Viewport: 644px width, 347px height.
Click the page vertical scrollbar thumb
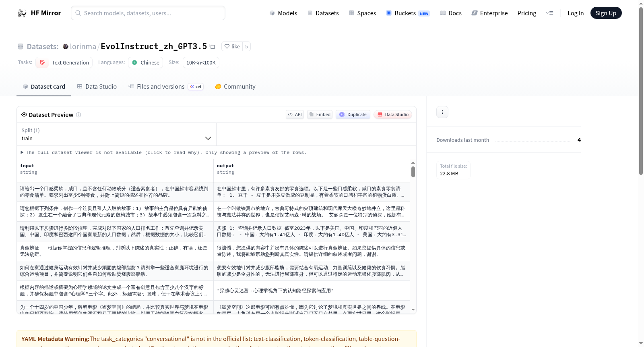pos(641,91)
